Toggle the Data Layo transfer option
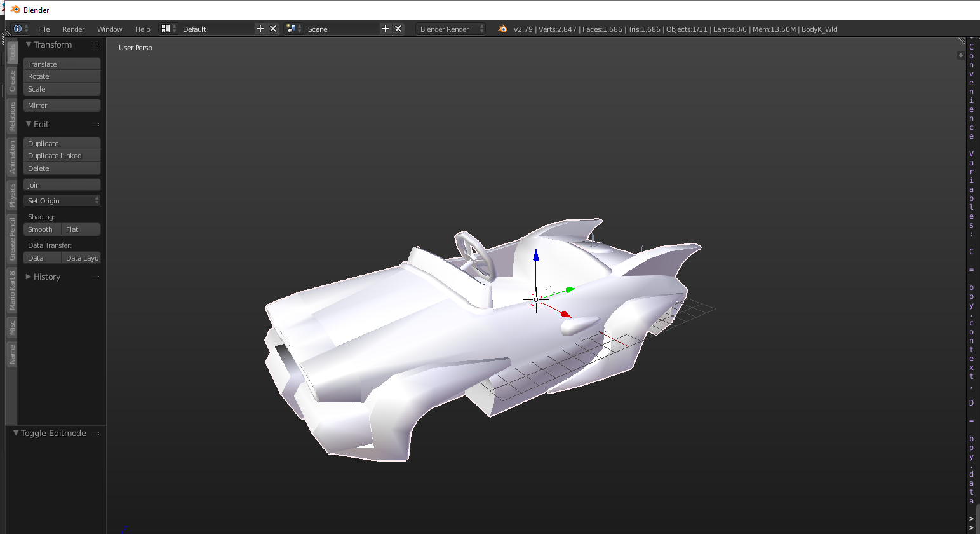This screenshot has width=980, height=534. tap(81, 258)
